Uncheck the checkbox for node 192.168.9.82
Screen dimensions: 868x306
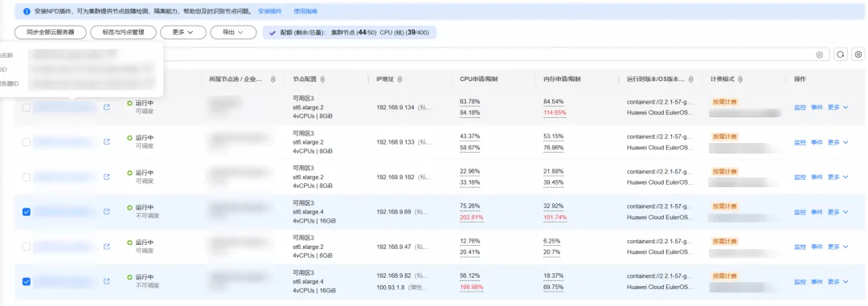tap(27, 282)
